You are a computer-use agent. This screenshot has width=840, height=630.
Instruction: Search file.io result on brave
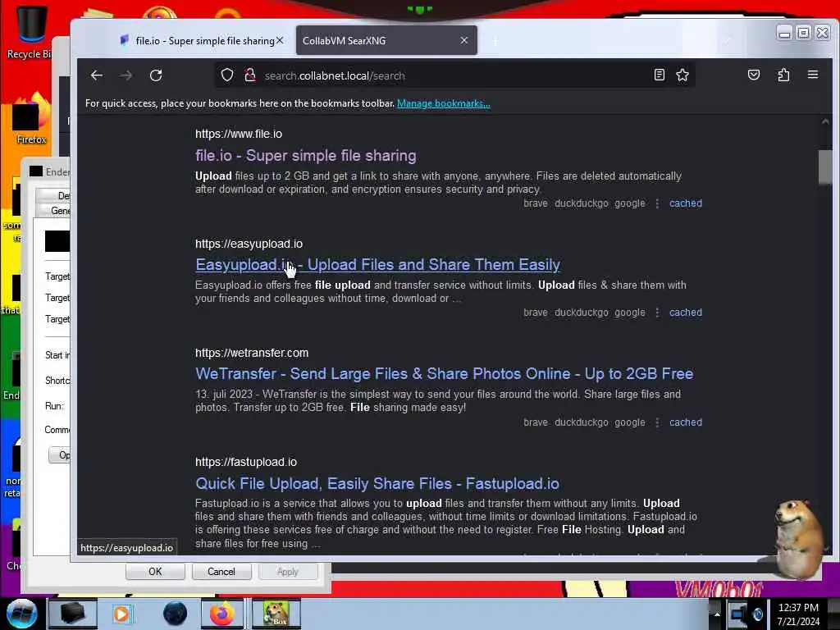point(535,203)
